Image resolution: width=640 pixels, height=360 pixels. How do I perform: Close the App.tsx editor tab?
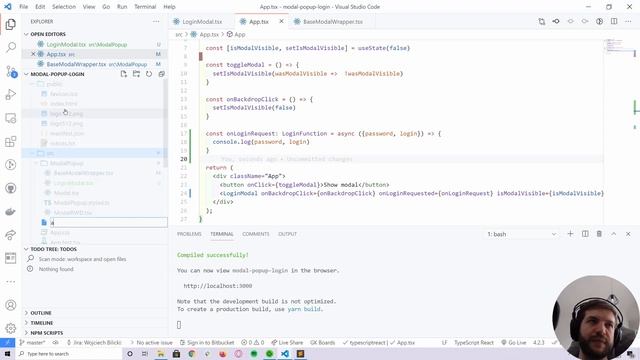click(x=281, y=21)
